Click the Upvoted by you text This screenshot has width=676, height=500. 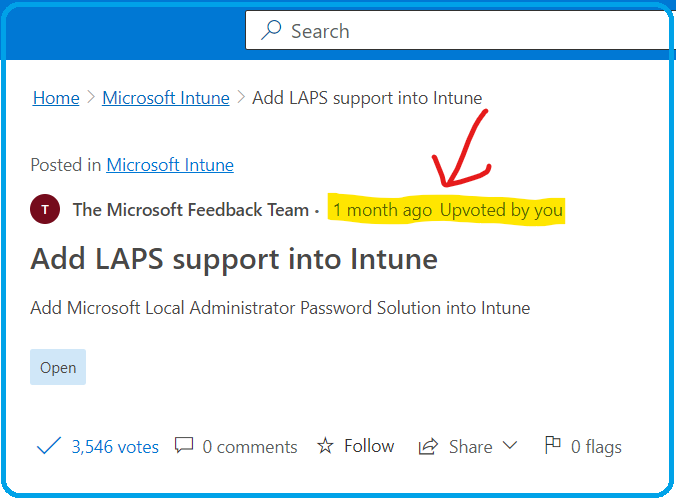[501, 210]
